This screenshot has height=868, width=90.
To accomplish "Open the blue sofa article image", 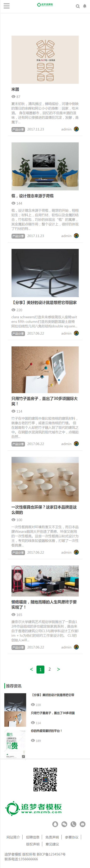I will (45, 166).
